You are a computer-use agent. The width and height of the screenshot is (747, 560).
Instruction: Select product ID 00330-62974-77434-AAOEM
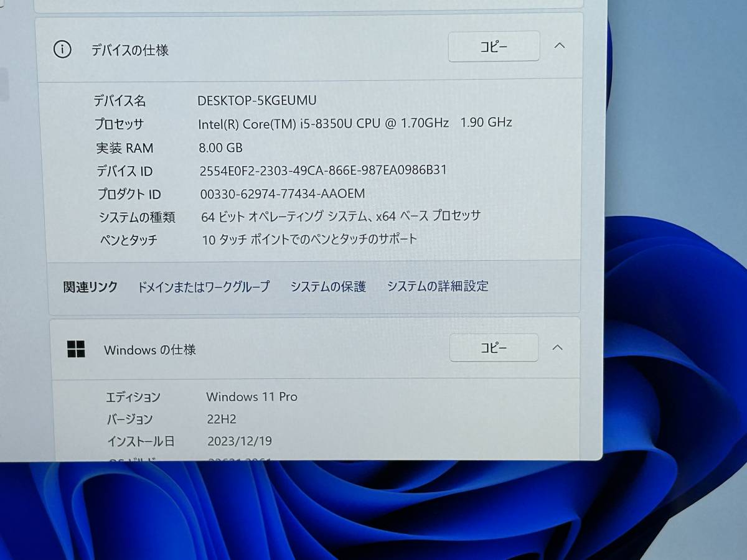(283, 194)
